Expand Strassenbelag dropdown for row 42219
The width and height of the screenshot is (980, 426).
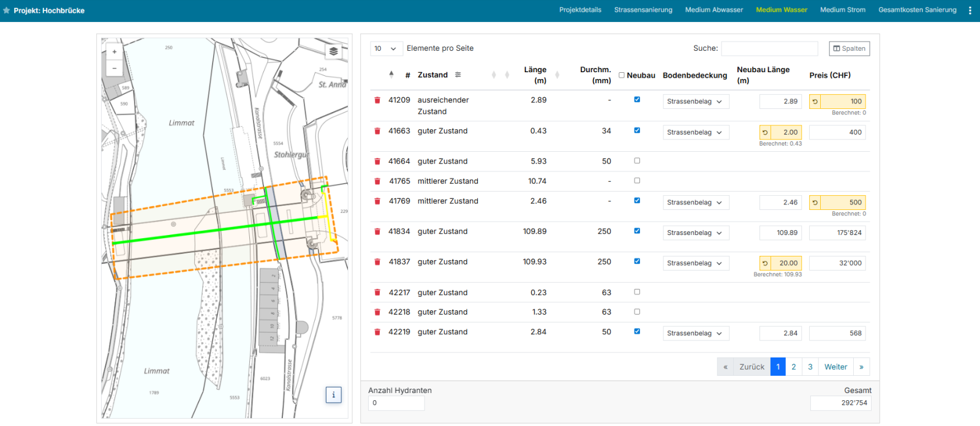pyautogui.click(x=696, y=334)
